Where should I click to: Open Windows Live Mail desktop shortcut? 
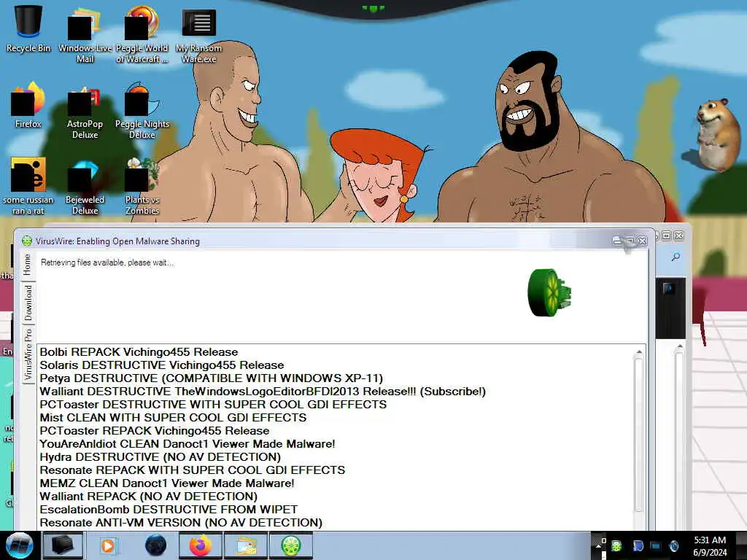click(x=85, y=34)
